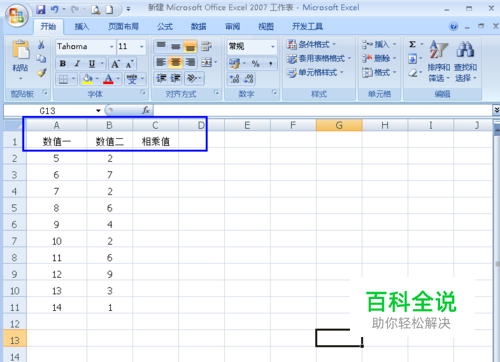Activate the Format Painter brush
Image resolution: width=500 pixels, height=362 pixels.
tap(41, 72)
